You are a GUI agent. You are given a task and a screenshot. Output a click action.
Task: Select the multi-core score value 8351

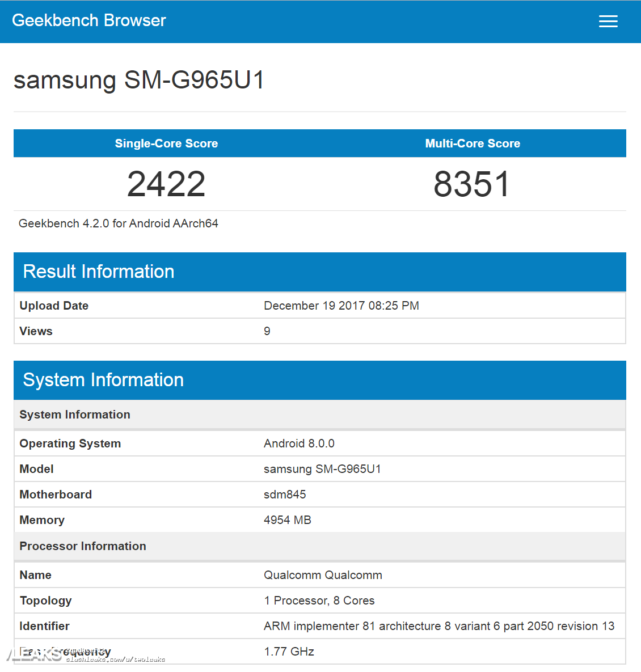click(x=472, y=184)
